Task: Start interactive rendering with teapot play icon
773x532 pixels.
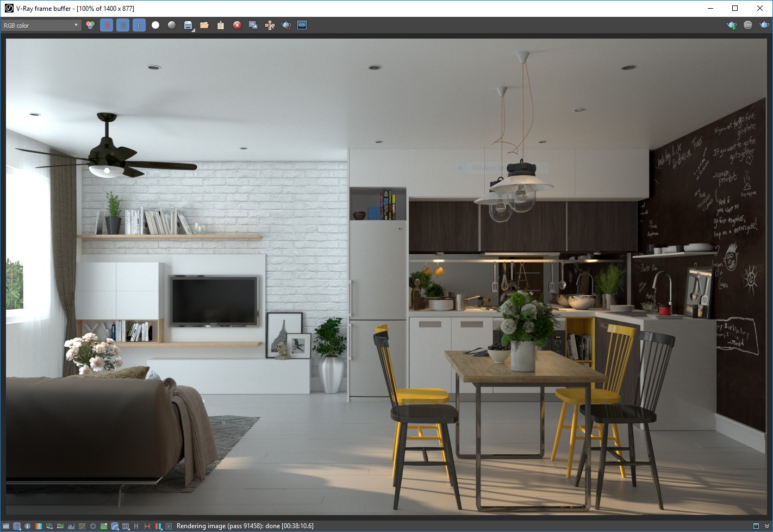Action: pyautogui.click(x=732, y=25)
